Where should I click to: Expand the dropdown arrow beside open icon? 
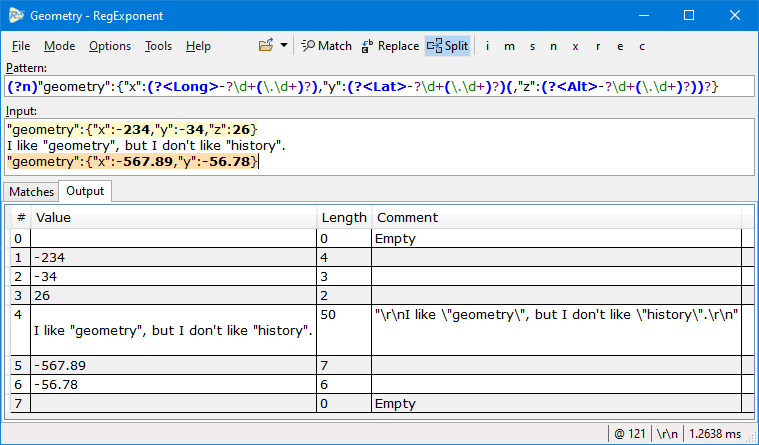tap(284, 46)
